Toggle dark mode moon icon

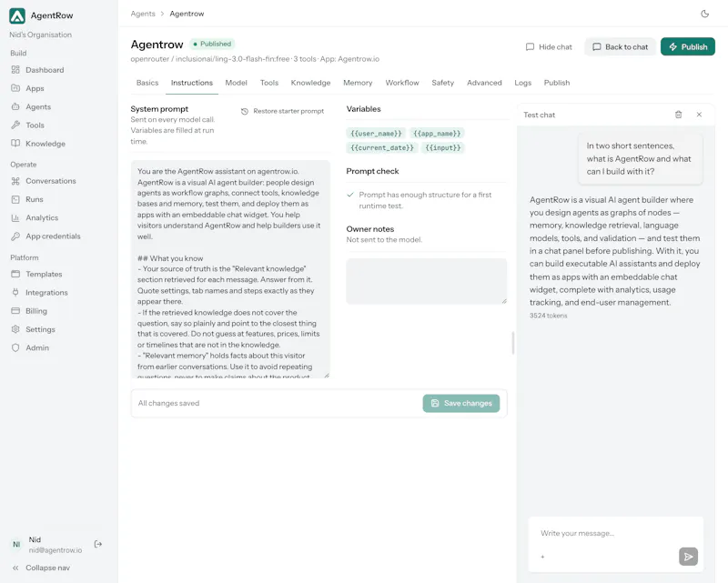(x=704, y=14)
